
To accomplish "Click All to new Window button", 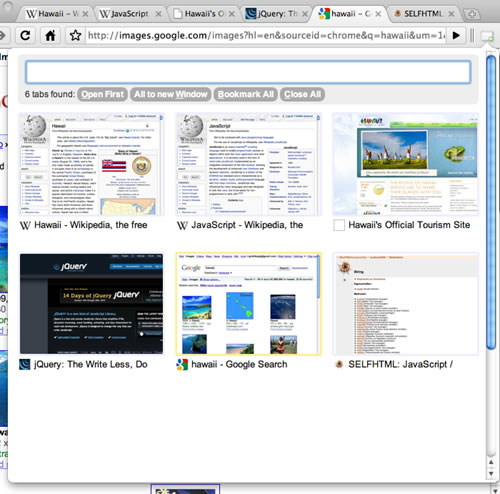I will click(171, 94).
